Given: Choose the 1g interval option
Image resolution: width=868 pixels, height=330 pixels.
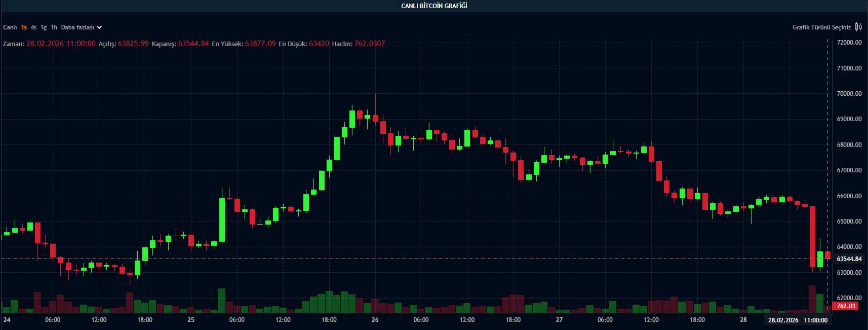Looking at the screenshot, I should [x=44, y=27].
